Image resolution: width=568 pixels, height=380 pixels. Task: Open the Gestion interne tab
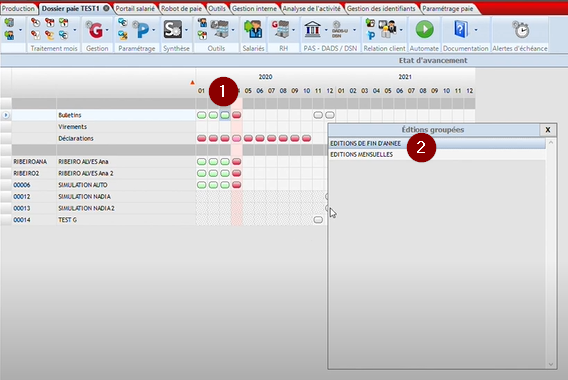254,8
